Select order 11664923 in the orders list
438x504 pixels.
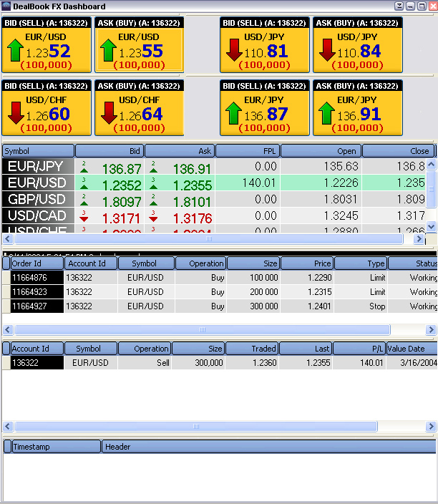tap(36, 292)
